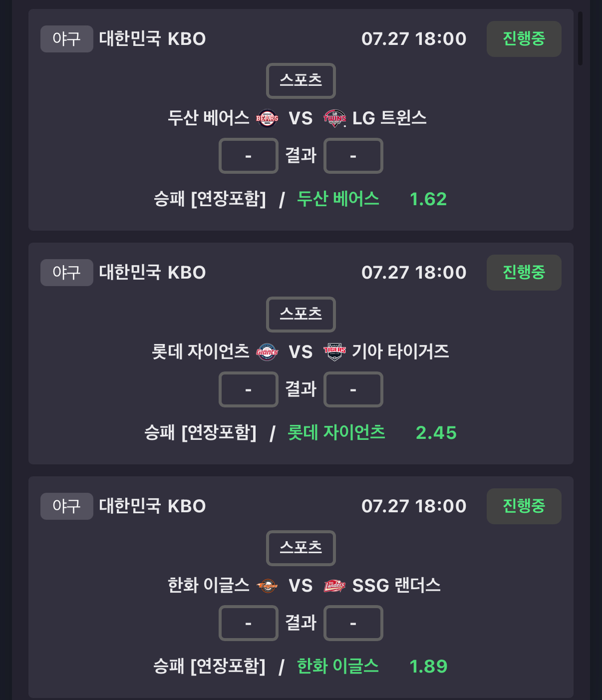The width and height of the screenshot is (602, 700).
Task: Click the green 롯데 자이언츠 pick at 2.45
Action: click(x=336, y=432)
